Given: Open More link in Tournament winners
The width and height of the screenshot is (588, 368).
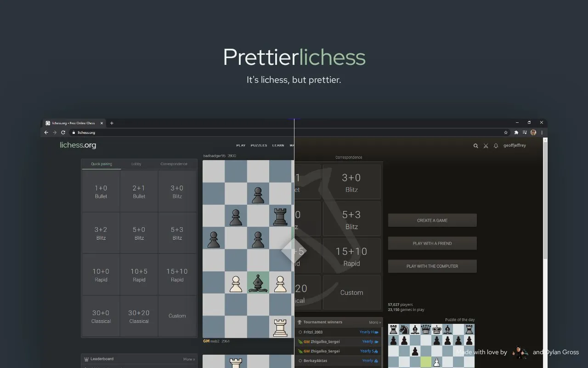Looking at the screenshot, I should [x=375, y=322].
